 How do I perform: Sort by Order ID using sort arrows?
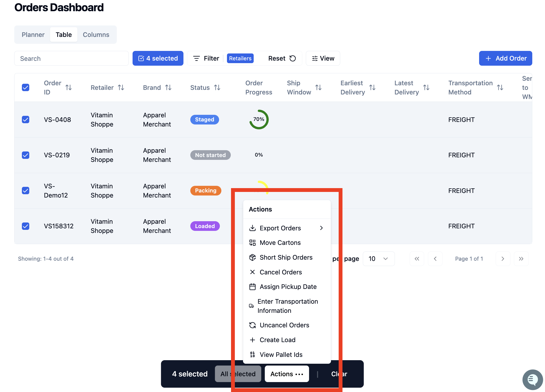(x=68, y=88)
